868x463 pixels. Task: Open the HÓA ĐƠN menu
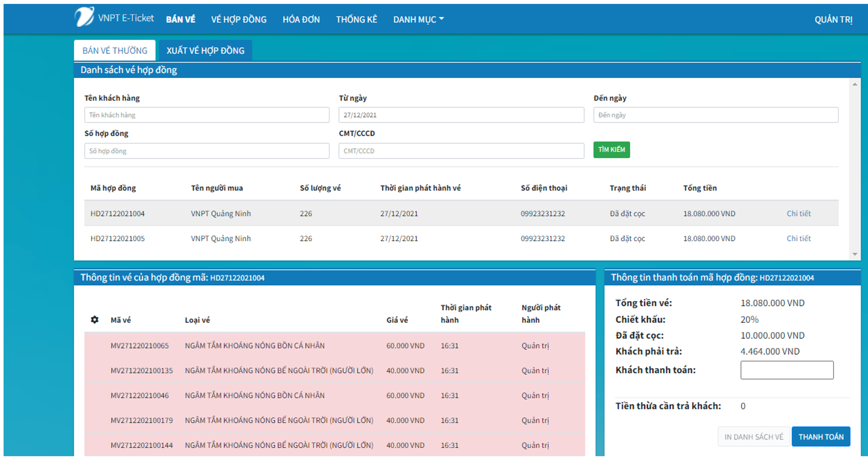click(302, 19)
